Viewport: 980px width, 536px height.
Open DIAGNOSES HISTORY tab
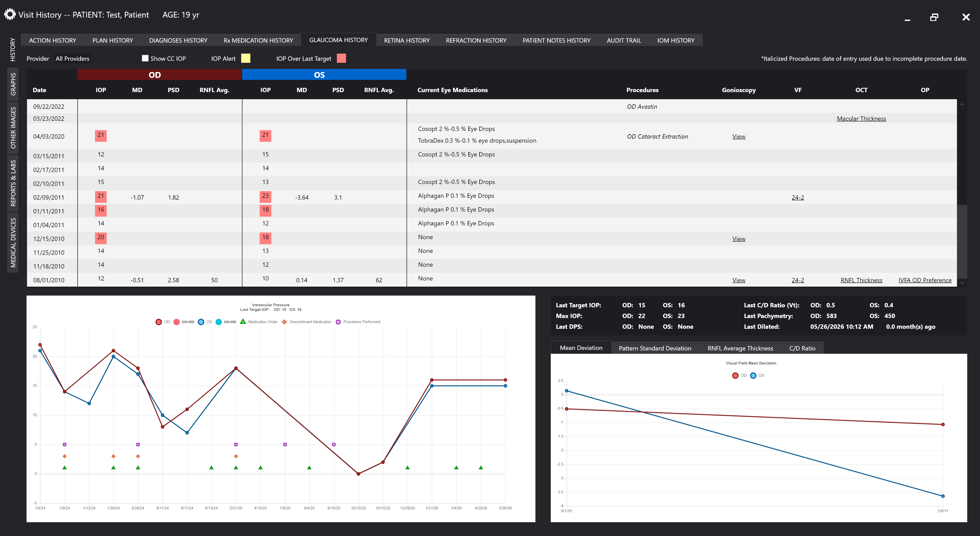coord(178,40)
